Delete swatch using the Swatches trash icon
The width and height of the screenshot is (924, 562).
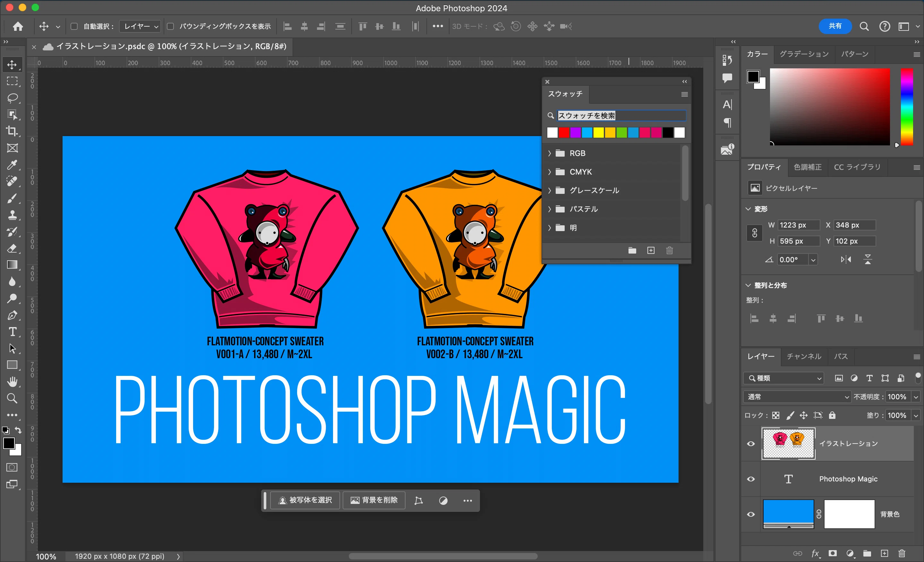pos(669,250)
